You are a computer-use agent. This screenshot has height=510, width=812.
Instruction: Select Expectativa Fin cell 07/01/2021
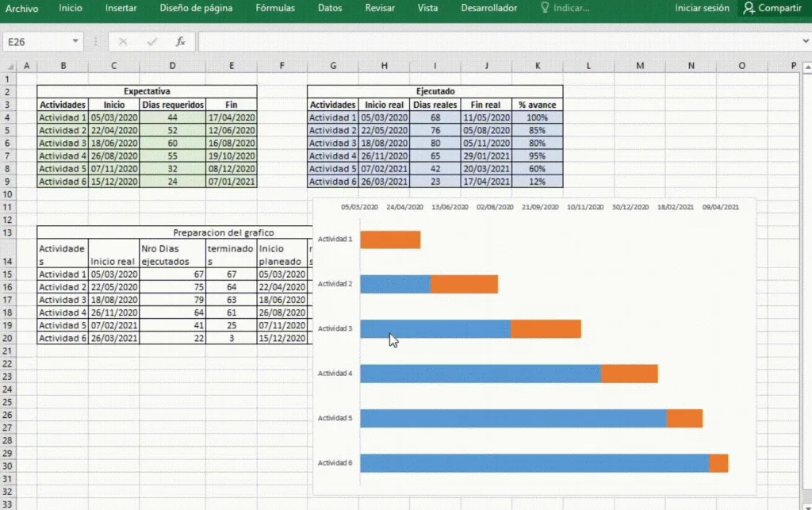click(x=232, y=182)
